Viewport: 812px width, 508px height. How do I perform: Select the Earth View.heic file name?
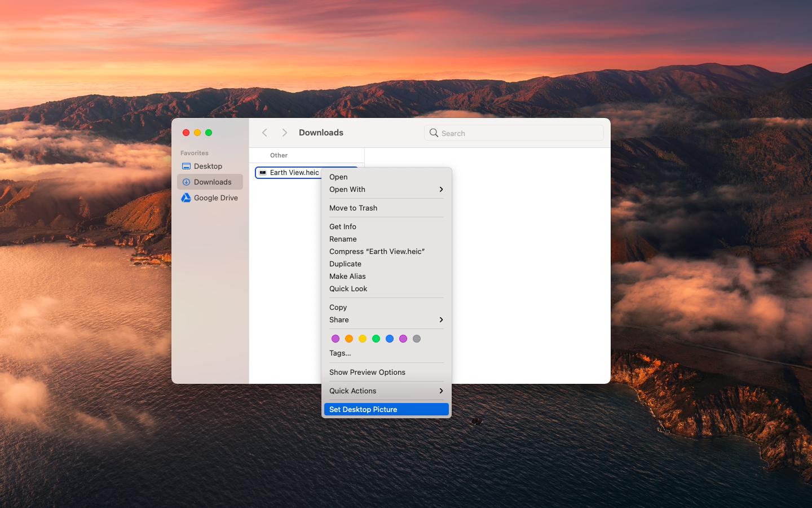pos(294,173)
